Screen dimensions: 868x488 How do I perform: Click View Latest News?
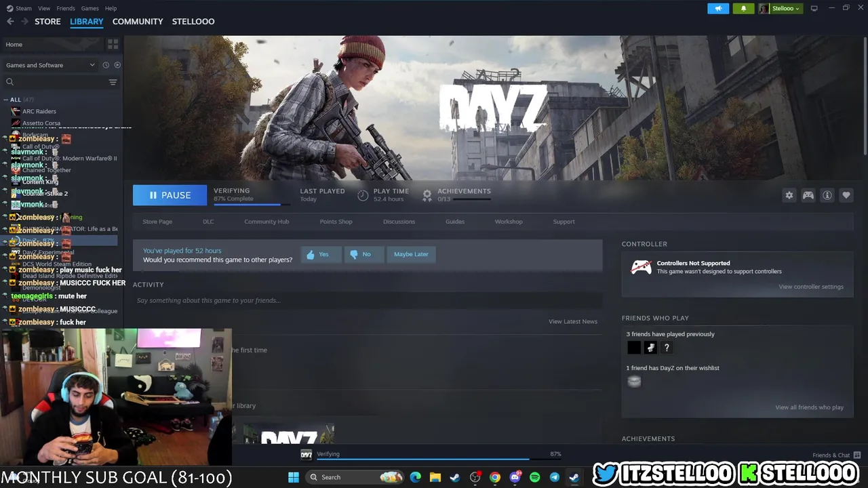[x=573, y=321]
